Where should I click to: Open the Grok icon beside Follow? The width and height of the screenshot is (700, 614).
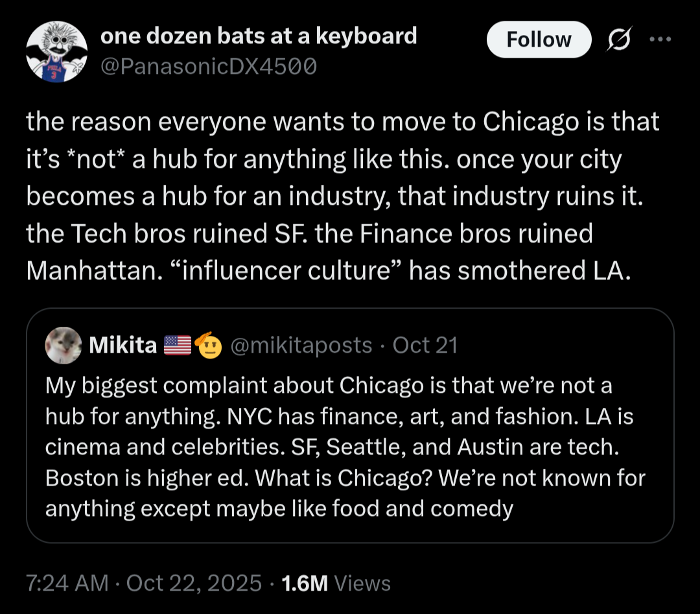pyautogui.click(x=620, y=40)
